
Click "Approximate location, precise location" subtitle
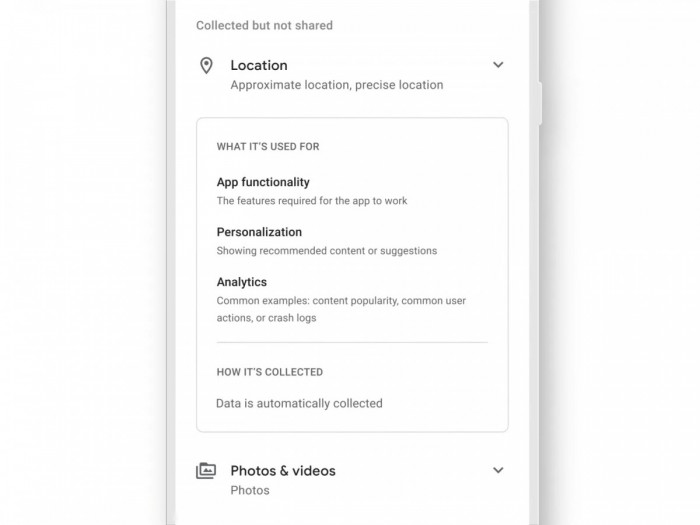(336, 85)
